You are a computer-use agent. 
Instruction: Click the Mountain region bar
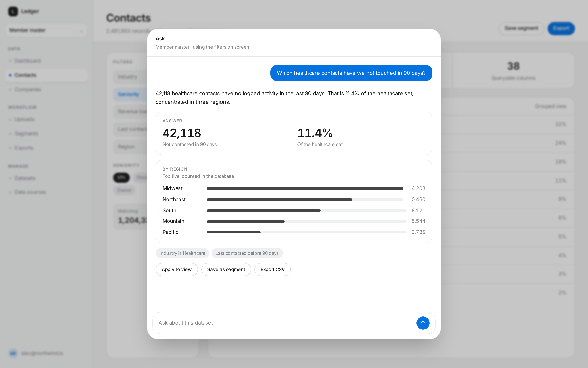(x=306, y=221)
